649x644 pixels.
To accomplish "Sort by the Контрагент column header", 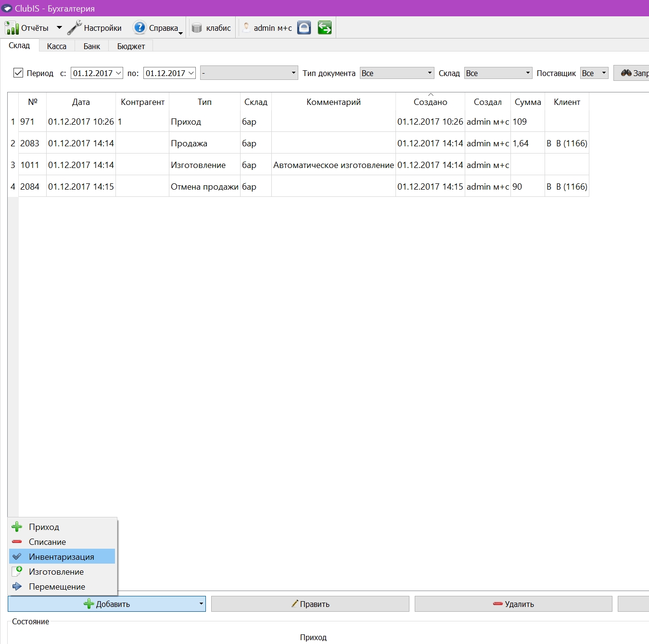I will [x=142, y=102].
